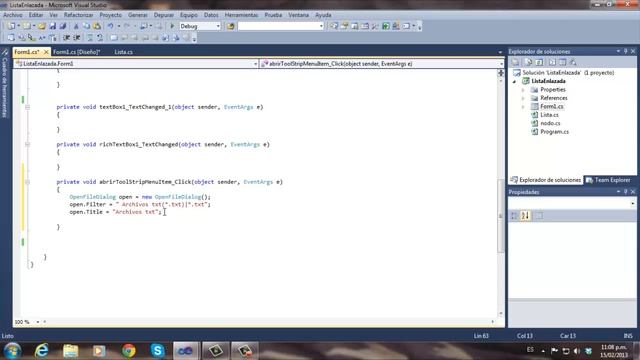Click the New Project toolbar icon

point(11,26)
